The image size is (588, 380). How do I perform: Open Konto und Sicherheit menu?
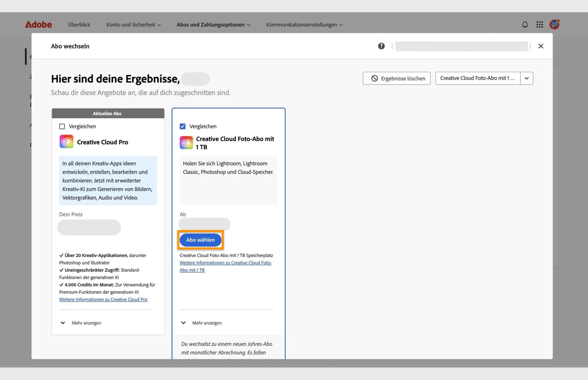[134, 25]
